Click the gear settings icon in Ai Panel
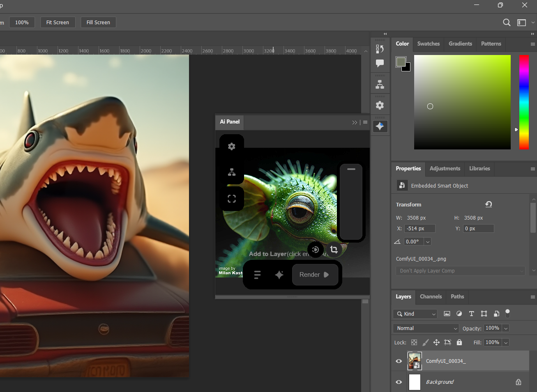Viewport: 537px width, 392px height. tap(232, 147)
